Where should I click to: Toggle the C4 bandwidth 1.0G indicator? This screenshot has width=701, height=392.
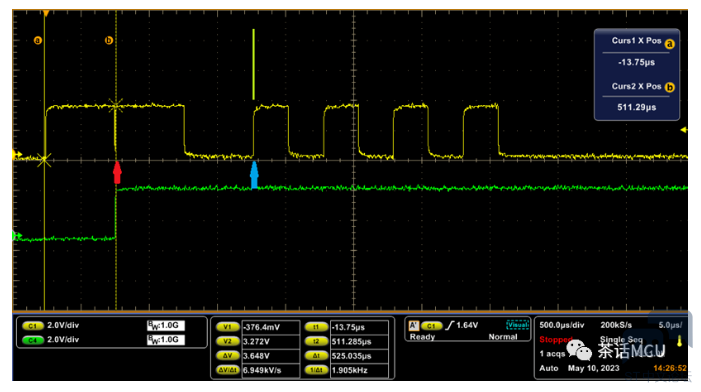166,340
